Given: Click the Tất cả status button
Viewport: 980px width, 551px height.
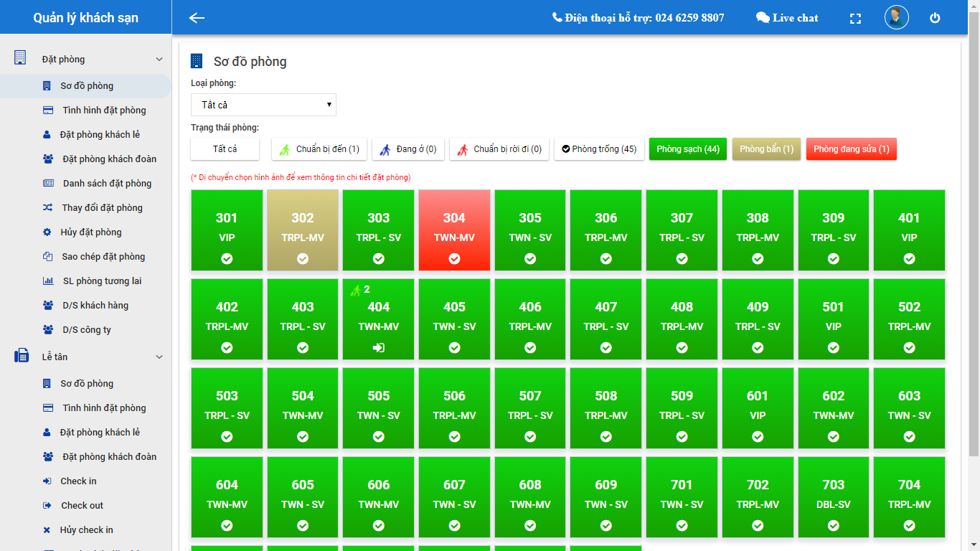Looking at the screenshot, I should click(x=225, y=149).
